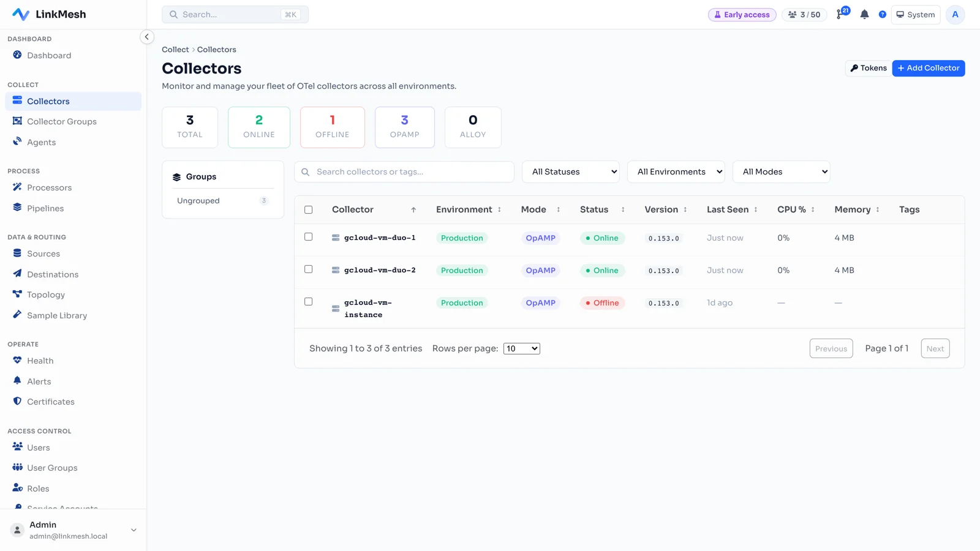Open the gcloud-vm-instance collector name
Image resolution: width=980 pixels, height=551 pixels.
[x=368, y=309]
